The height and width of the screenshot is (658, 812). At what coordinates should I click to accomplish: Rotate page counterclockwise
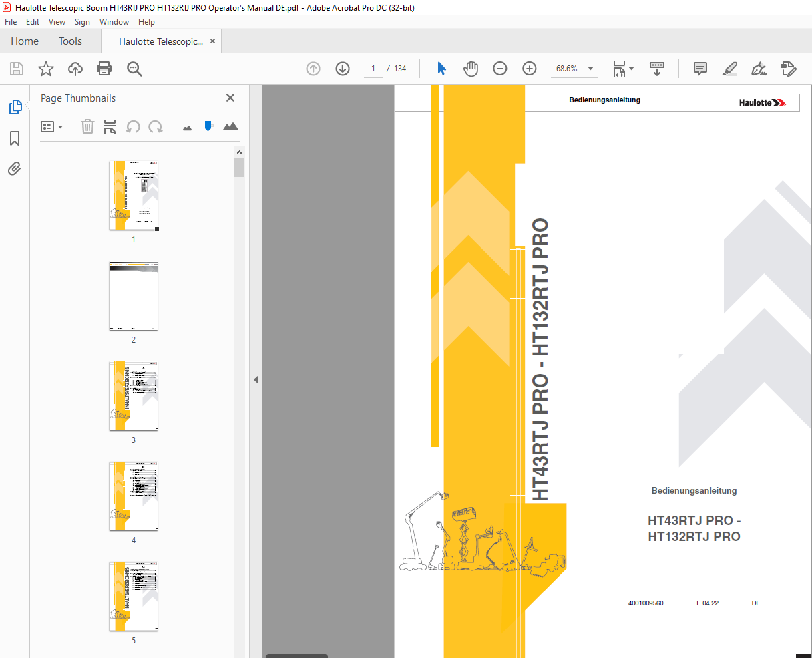coord(133,126)
